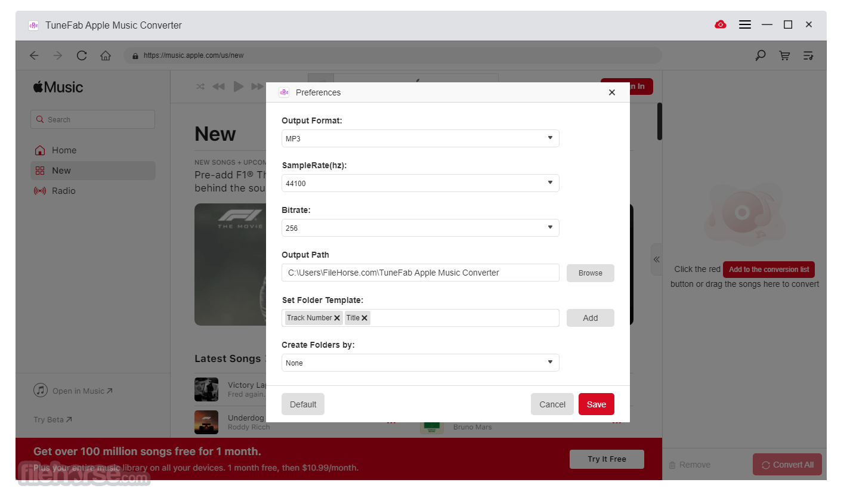Close the Preferences dialog
The height and width of the screenshot is (504, 853).
tap(612, 92)
